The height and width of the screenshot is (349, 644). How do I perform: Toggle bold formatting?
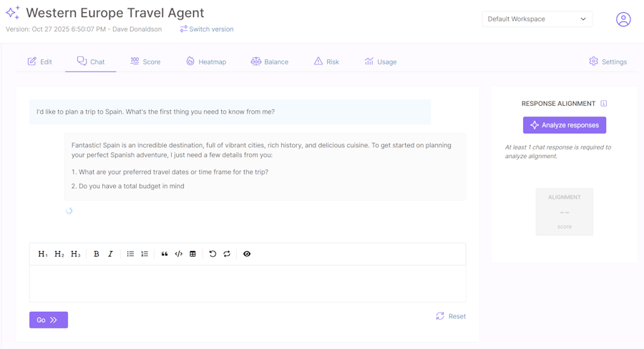click(96, 254)
